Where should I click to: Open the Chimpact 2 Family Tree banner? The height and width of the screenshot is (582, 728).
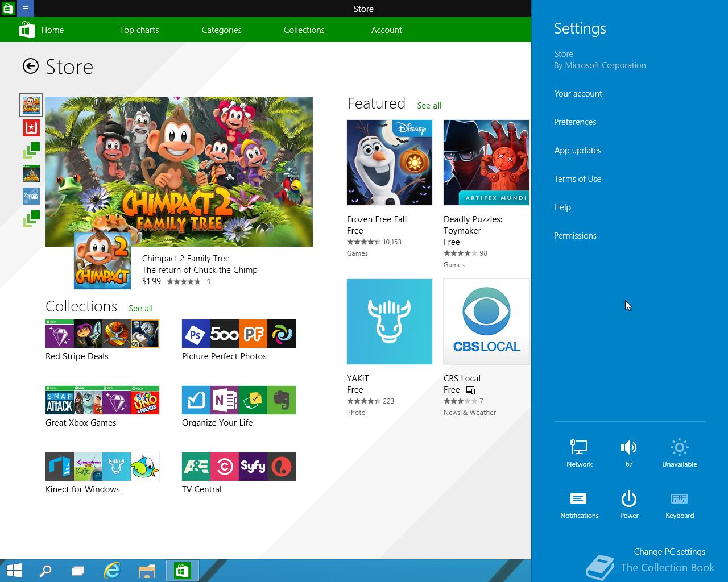coord(179,172)
